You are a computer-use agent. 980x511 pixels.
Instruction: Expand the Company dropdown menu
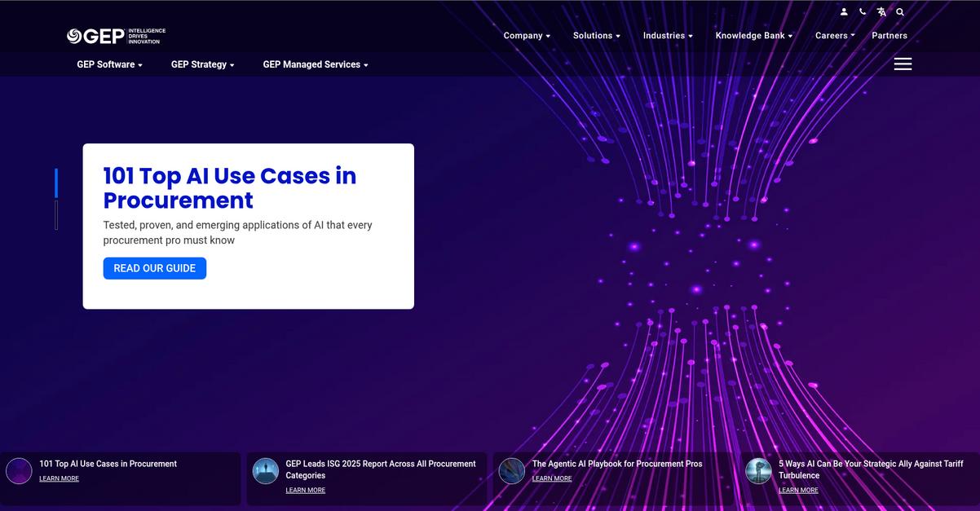527,36
